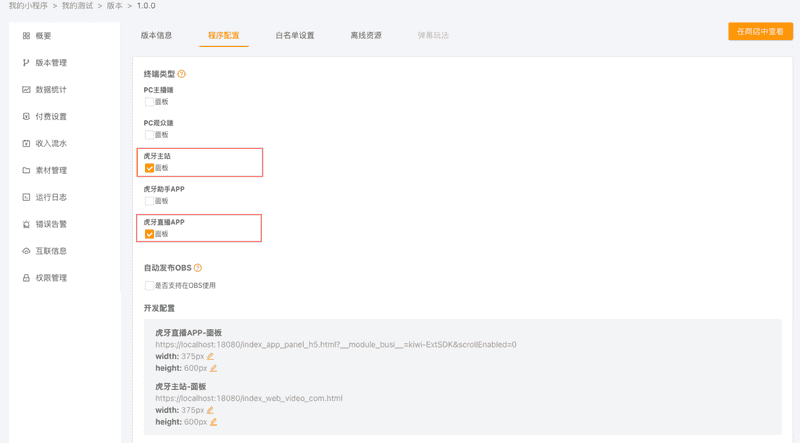The height and width of the screenshot is (443, 800).
Task: Toggle 是否支持在OBS使用 checkbox
Action: 149,285
